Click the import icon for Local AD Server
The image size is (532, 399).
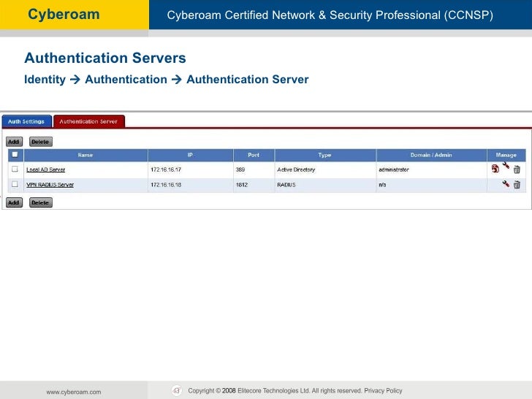tap(495, 169)
